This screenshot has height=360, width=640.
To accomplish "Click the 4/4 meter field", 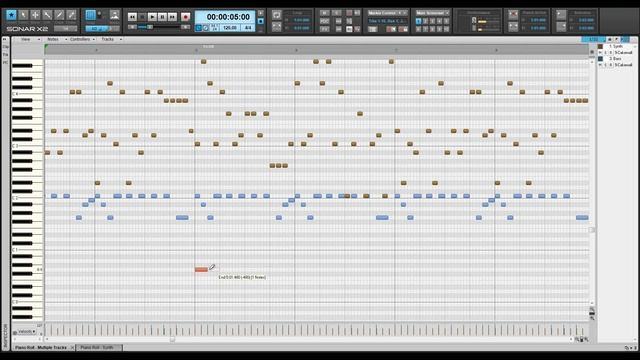I will 248,28.
